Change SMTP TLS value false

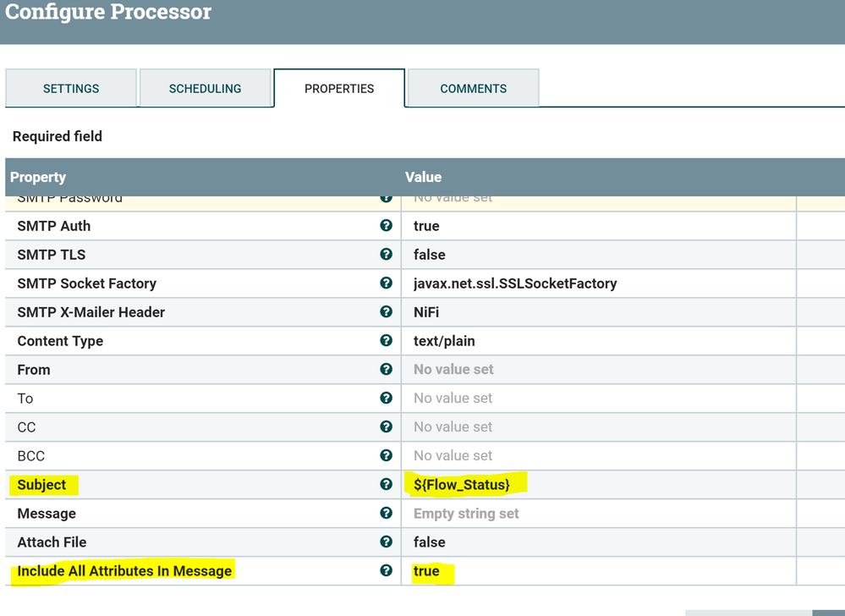point(430,255)
